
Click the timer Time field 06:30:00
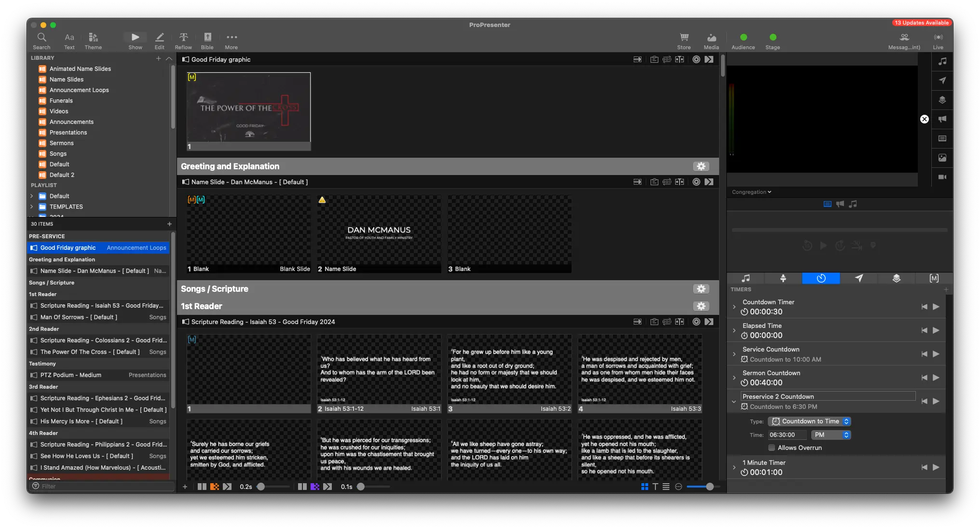[x=787, y=435]
